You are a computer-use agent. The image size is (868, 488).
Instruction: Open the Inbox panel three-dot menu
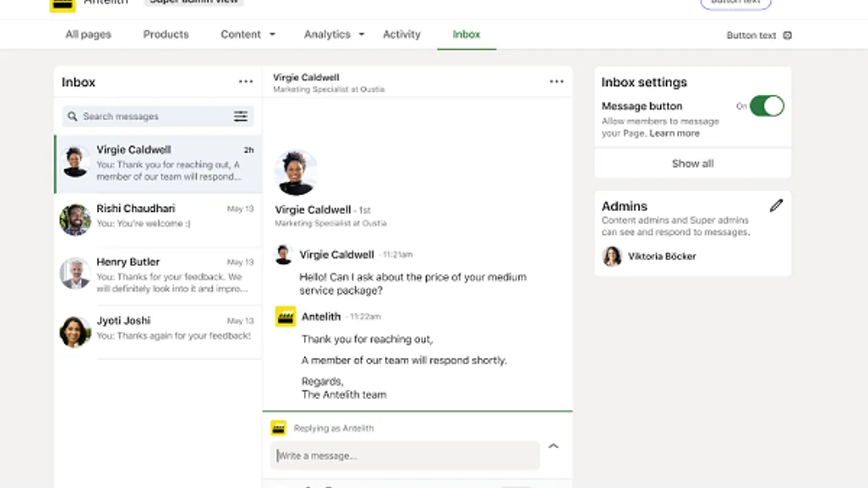246,82
